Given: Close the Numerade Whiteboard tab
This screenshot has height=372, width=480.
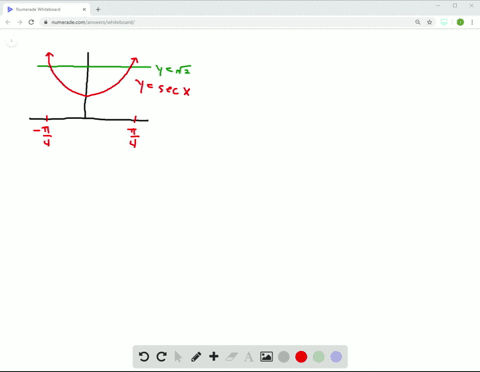Looking at the screenshot, I should point(84,9).
